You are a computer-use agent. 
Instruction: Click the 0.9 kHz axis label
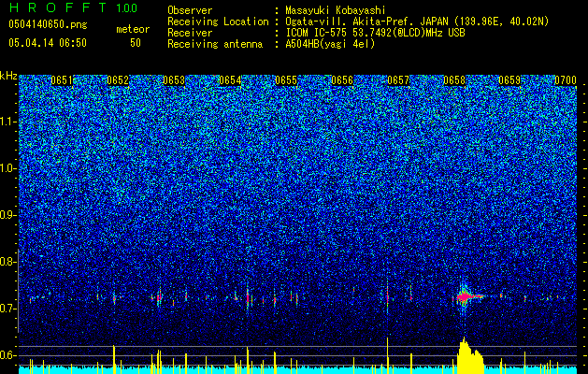[x=8, y=215]
